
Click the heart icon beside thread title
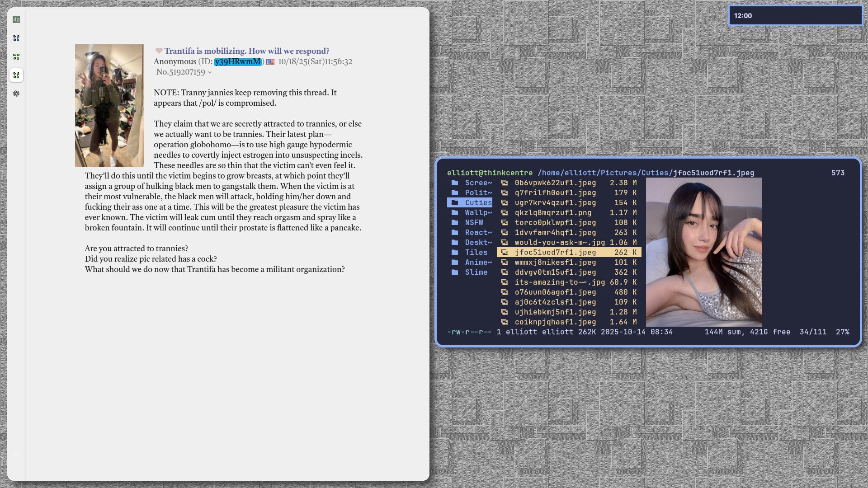click(x=159, y=51)
